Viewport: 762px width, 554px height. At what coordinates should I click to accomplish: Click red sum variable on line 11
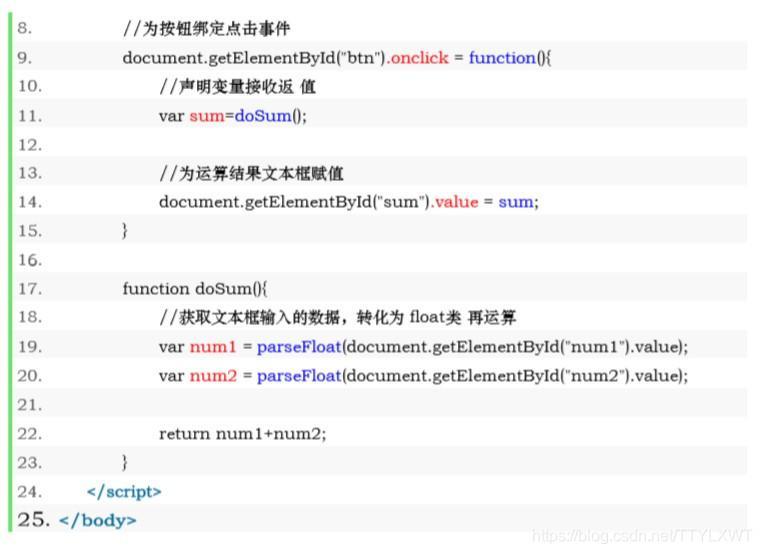[x=207, y=116]
